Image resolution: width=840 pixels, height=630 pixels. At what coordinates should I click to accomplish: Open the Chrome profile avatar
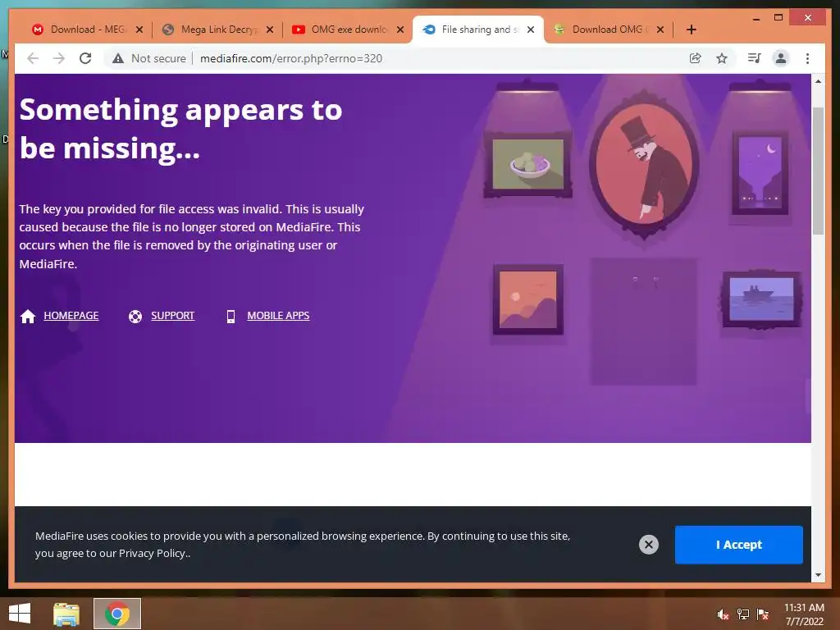[781, 58]
